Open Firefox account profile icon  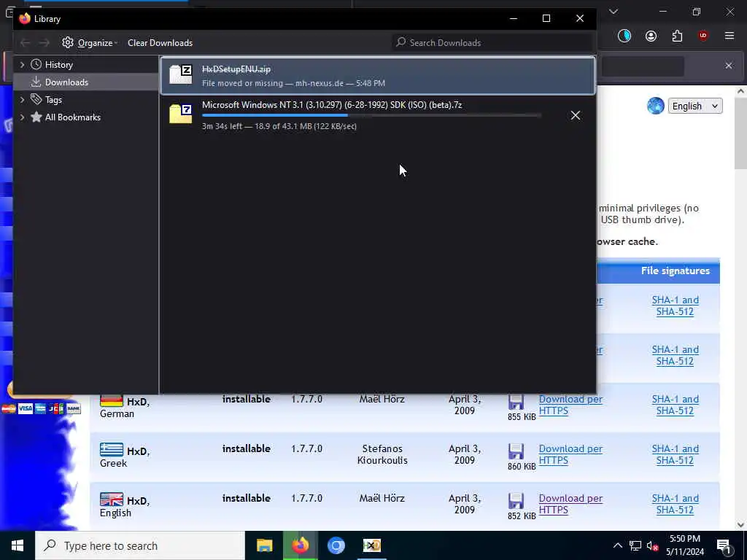tap(651, 36)
